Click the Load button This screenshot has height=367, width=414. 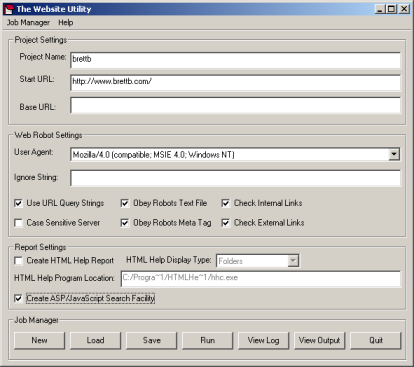[x=95, y=340]
